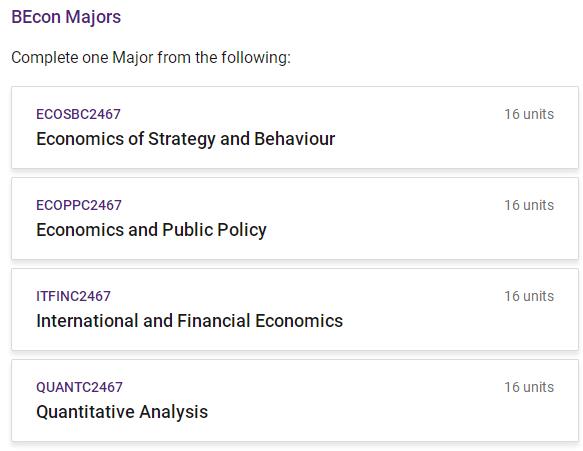The image size is (583, 451).
Task: Click the ECOSBC2467 course code
Action: 78,114
